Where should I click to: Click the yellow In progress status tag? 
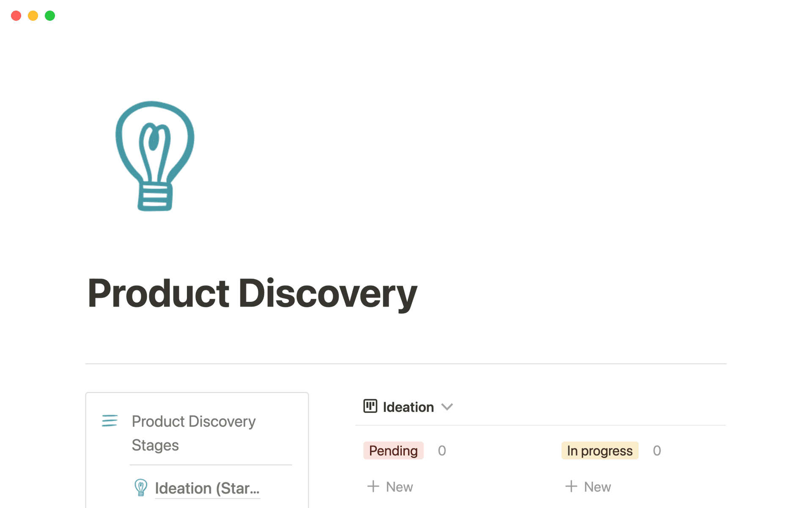[600, 450]
